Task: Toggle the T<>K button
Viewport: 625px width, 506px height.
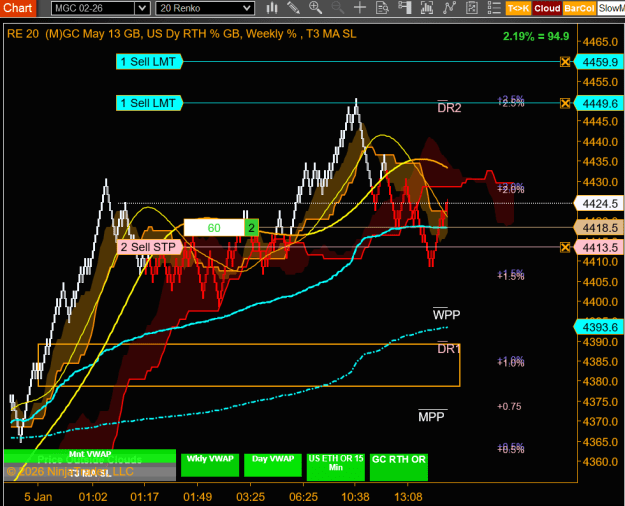Action: (518, 8)
